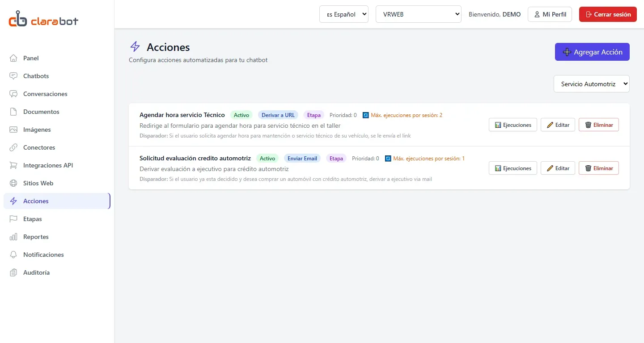Click the Panel home icon in sidebar
This screenshot has height=343, width=644.
(13, 58)
